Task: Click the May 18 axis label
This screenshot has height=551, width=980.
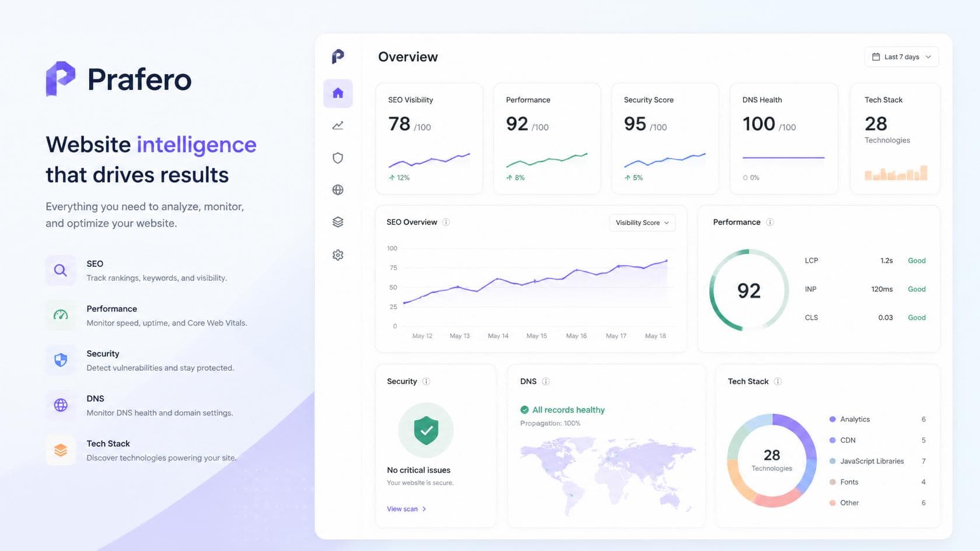Action: (655, 336)
